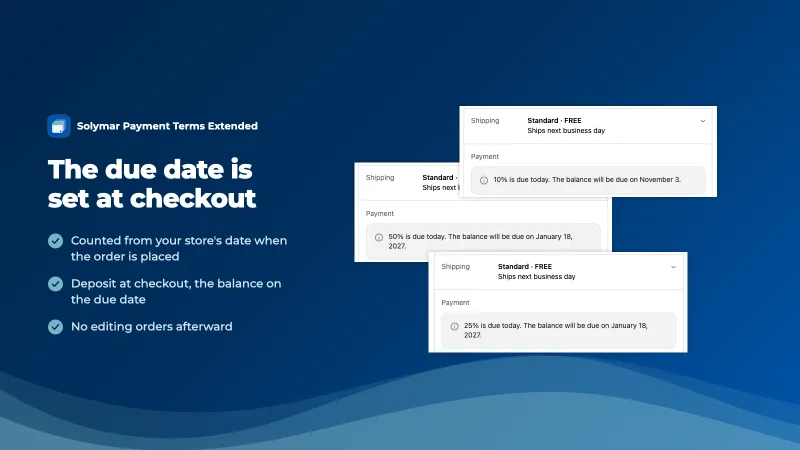Click the text 'Deposit at checkout, the balance on the due date'

[x=176, y=291]
